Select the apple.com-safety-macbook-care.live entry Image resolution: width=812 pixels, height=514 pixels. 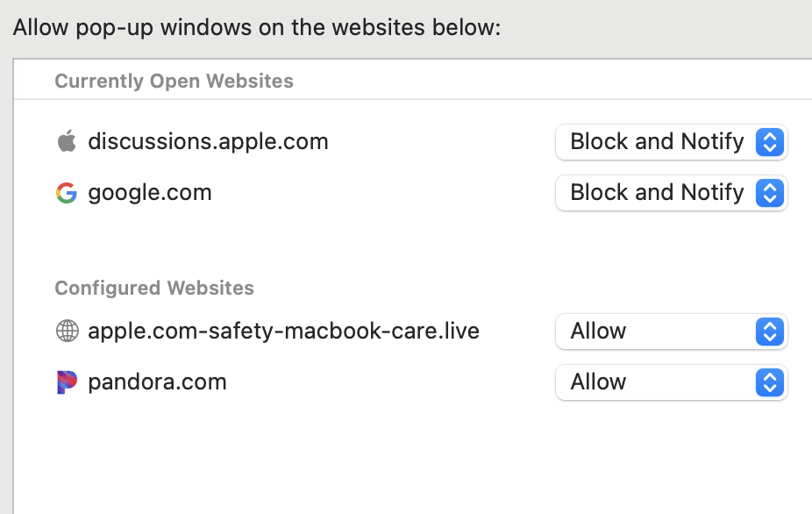click(x=283, y=332)
